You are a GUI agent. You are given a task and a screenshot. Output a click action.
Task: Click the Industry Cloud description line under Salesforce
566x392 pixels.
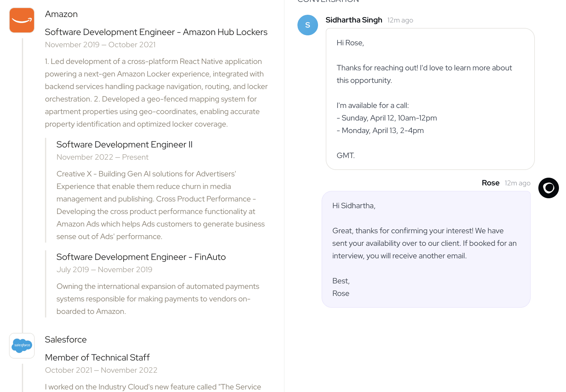click(153, 387)
